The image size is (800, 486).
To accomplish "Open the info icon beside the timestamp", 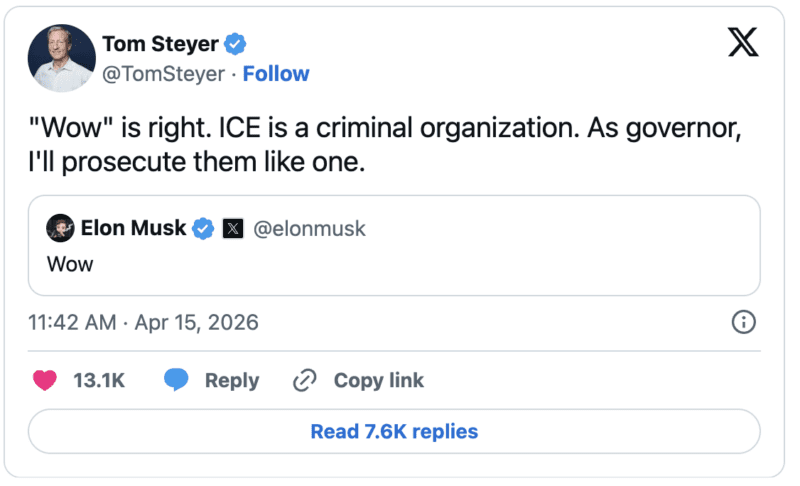I will (744, 322).
